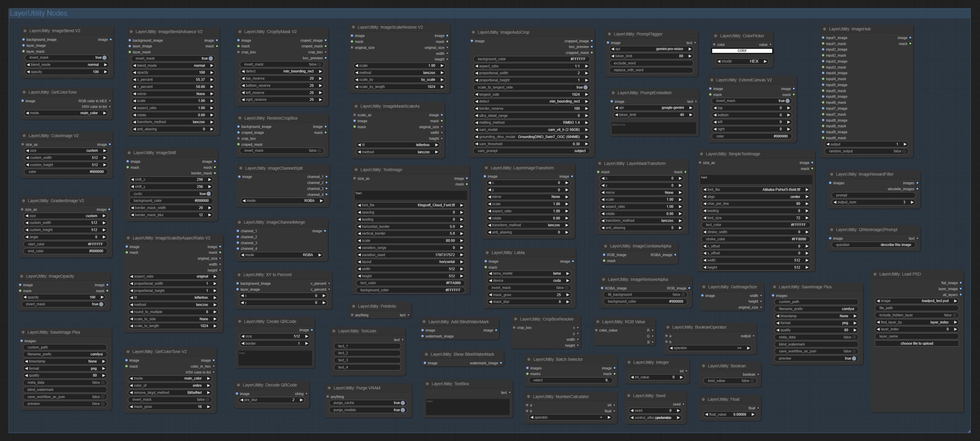Collapse the Load PSD node using its title dot

875,274
